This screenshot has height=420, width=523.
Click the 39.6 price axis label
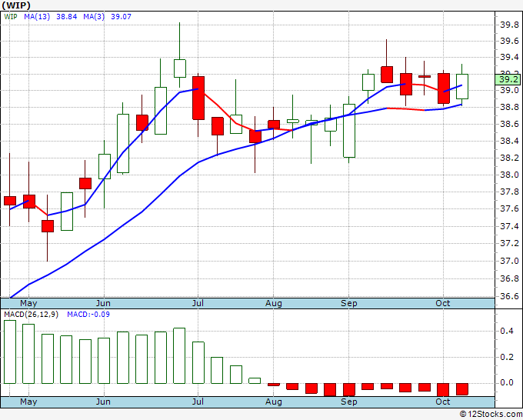(x=509, y=41)
